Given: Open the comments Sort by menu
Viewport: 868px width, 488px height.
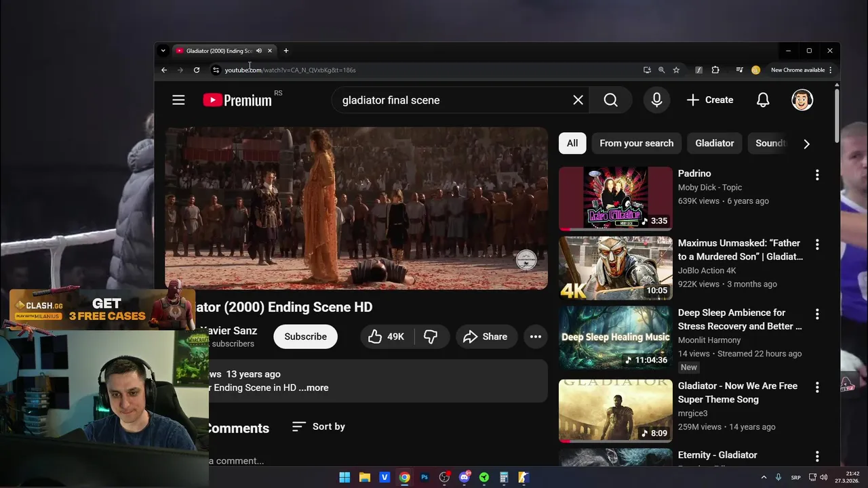Looking at the screenshot, I should (319, 426).
